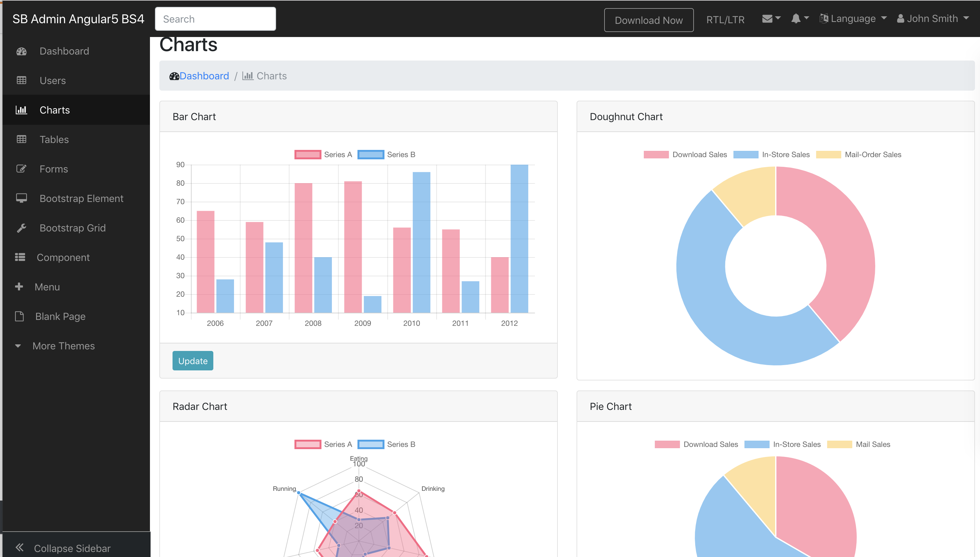Click the Update button below Bar Chart

click(193, 361)
